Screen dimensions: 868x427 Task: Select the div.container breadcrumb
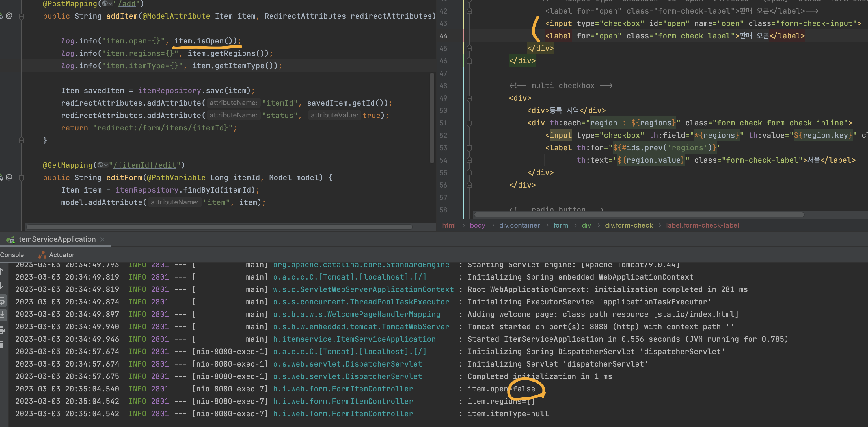point(519,225)
